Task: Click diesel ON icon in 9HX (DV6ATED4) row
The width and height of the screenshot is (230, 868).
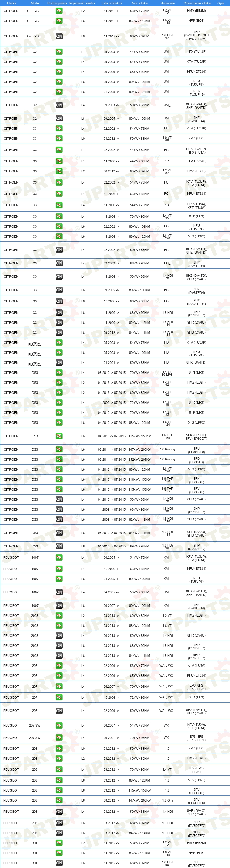Action: pyautogui.click(x=59, y=301)
